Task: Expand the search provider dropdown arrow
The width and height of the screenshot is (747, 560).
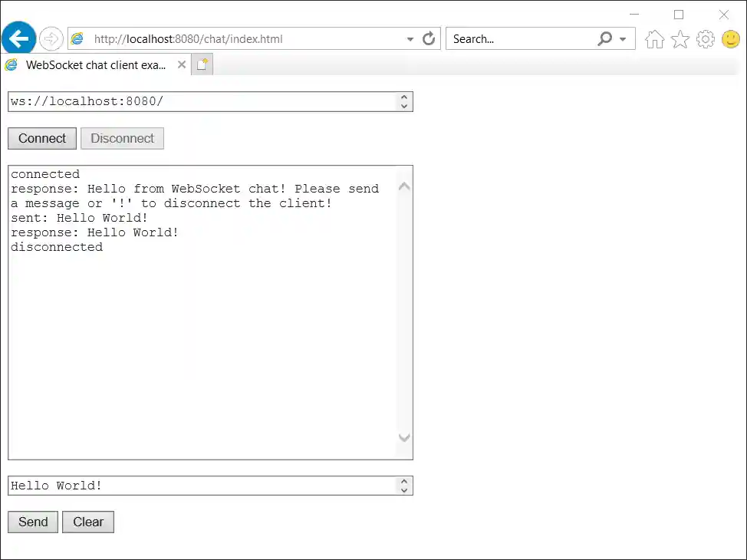Action: point(623,39)
